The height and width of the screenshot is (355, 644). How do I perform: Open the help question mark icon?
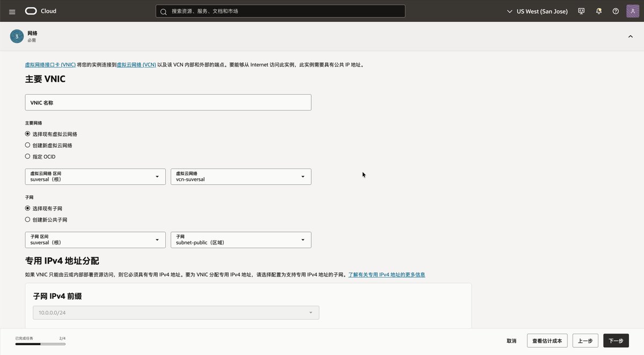[x=616, y=11]
